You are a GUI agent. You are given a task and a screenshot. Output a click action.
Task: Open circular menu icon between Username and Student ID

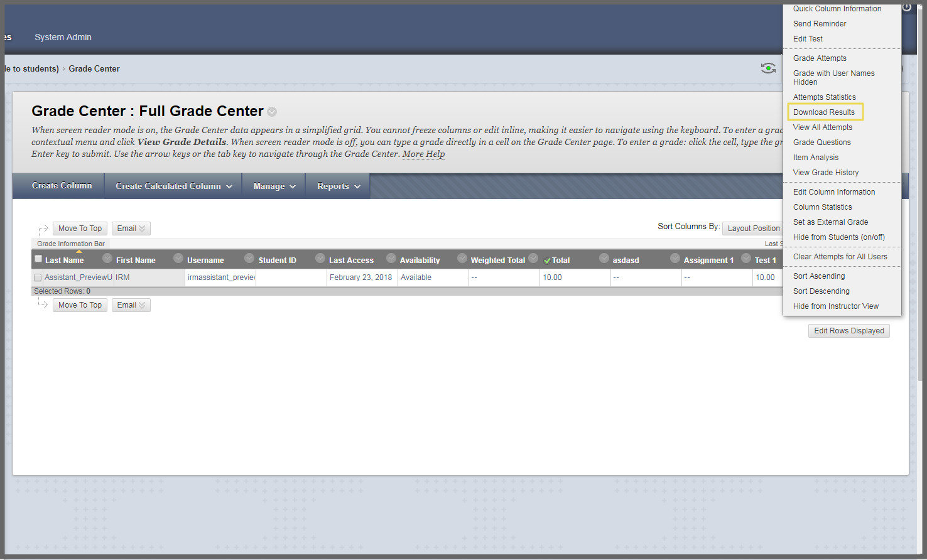coord(249,259)
